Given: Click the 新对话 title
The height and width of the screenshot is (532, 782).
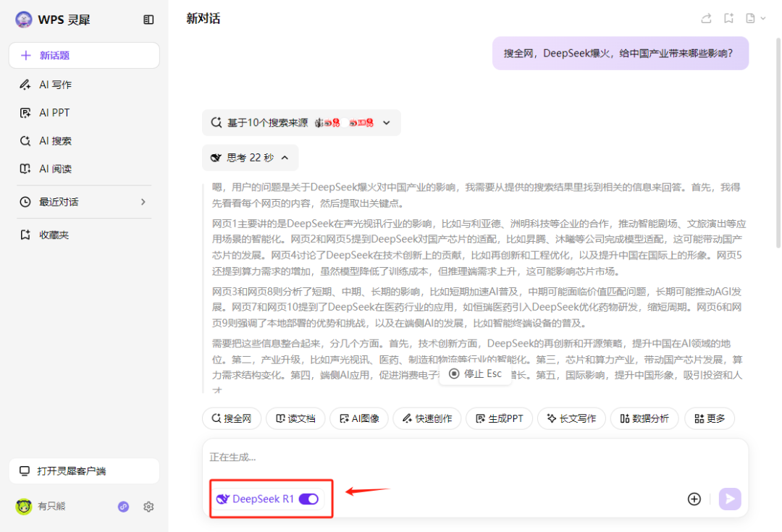Looking at the screenshot, I should click(x=203, y=18).
